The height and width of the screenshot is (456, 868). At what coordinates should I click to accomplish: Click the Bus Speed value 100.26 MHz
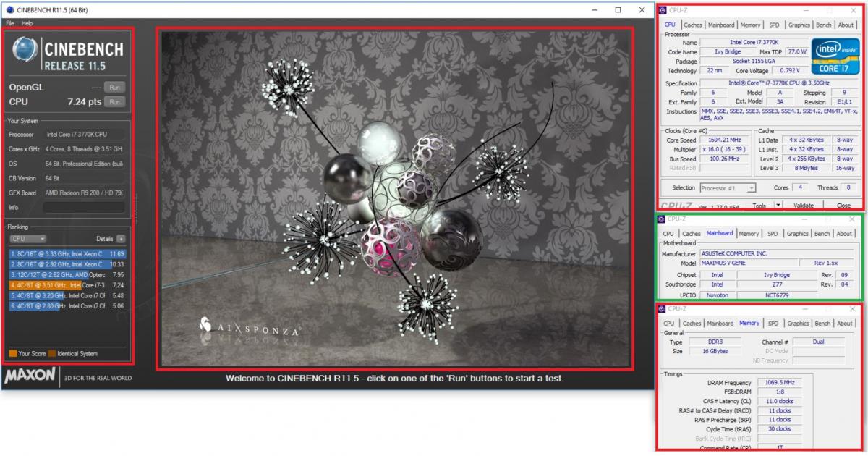(726, 159)
